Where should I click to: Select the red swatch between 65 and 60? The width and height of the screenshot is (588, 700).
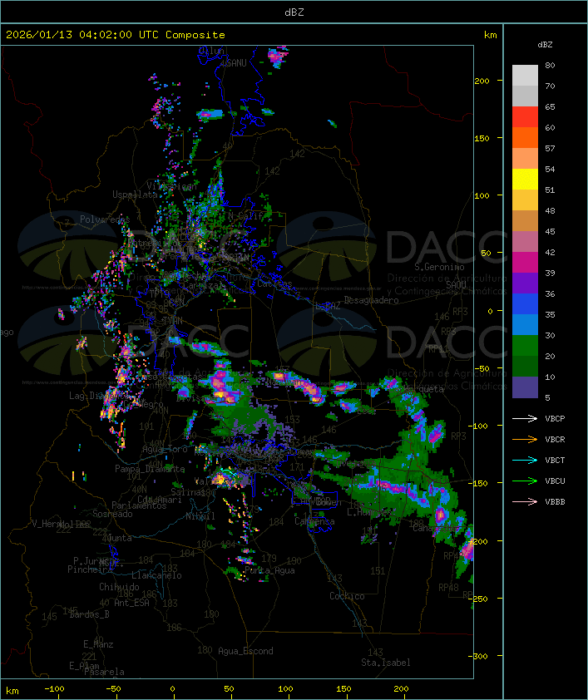click(525, 117)
